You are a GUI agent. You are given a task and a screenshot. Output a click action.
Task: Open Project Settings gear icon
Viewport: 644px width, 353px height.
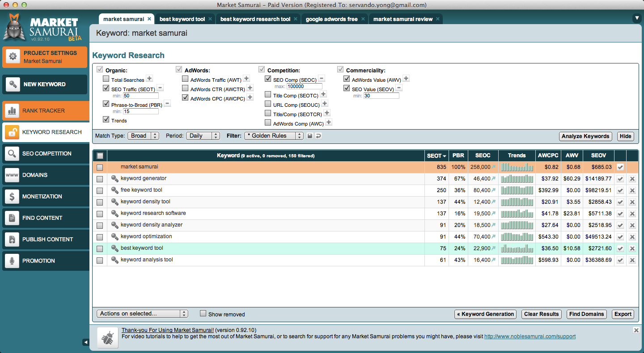pos(13,57)
